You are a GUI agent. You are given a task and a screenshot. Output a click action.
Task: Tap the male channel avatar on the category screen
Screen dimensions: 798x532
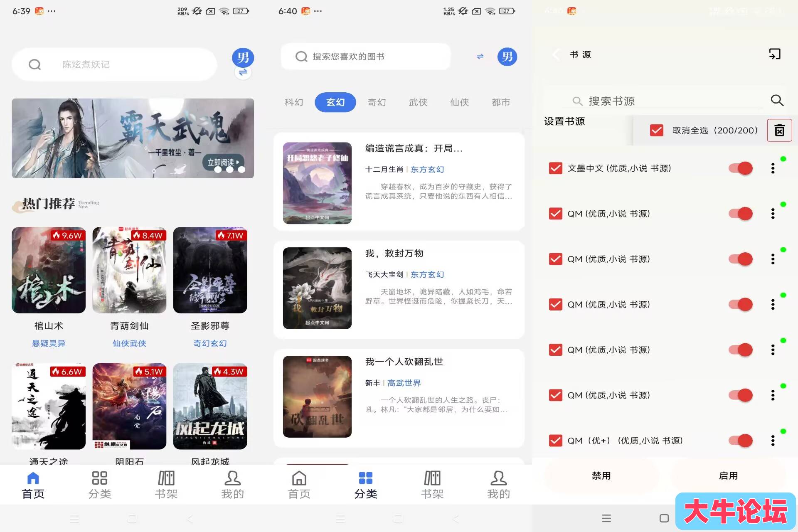click(x=507, y=57)
